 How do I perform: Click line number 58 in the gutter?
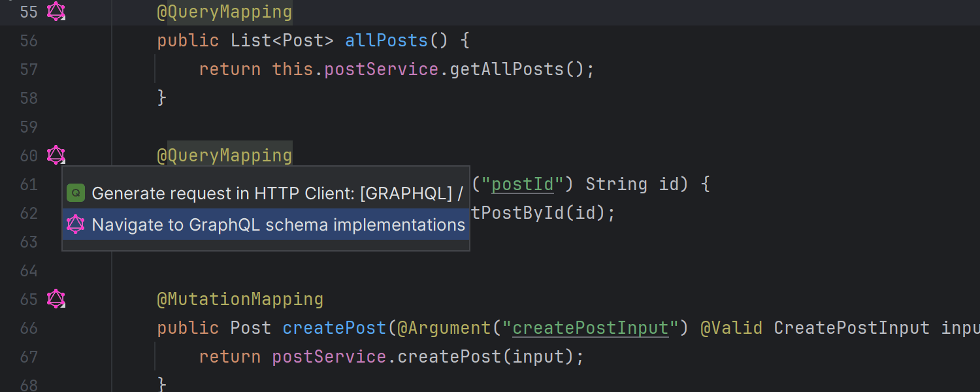tap(29, 98)
